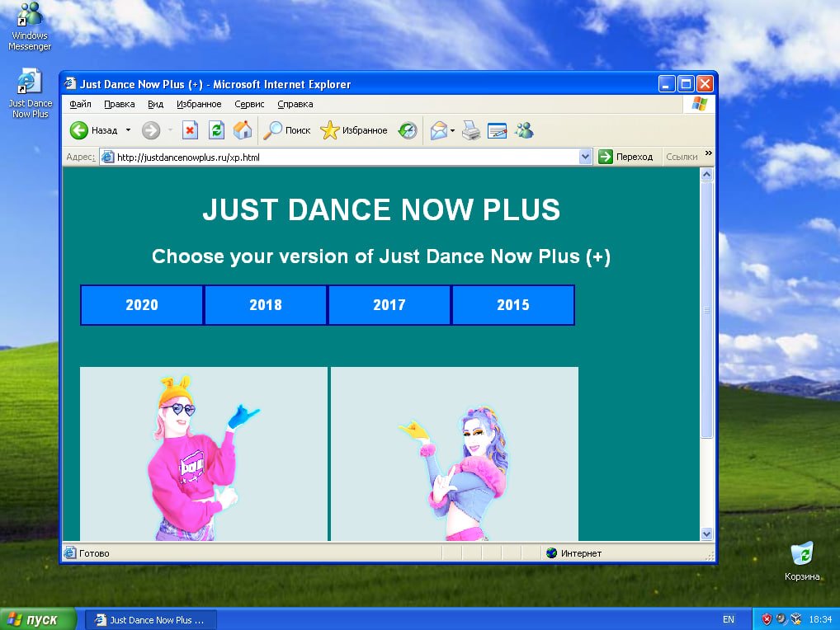Expand the Back button history dropdown arrow

[128, 130]
